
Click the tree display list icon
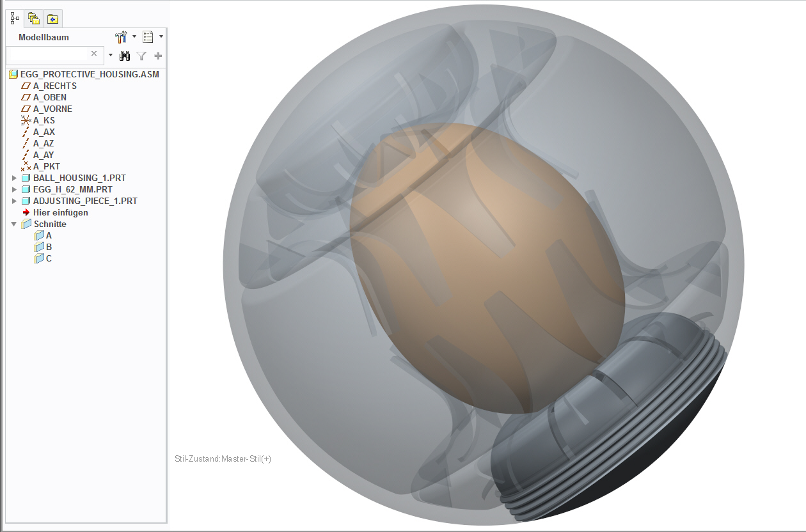click(148, 37)
